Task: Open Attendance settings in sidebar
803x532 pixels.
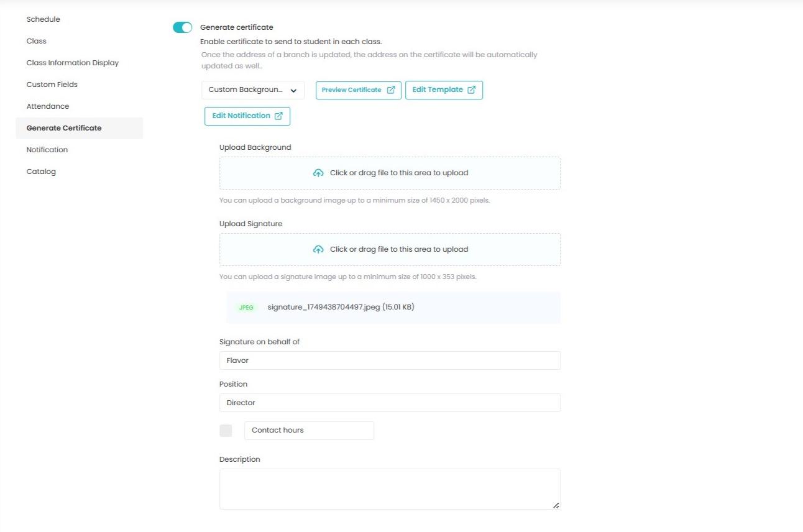Action: (x=48, y=106)
